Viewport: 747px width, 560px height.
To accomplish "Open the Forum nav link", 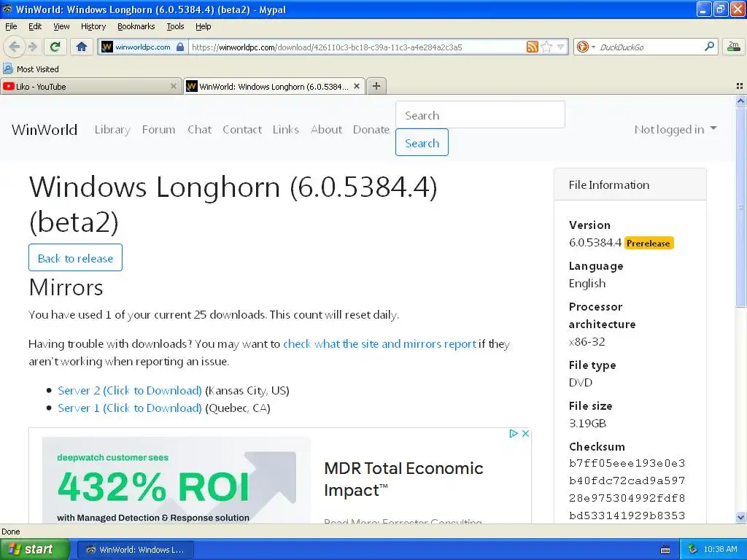I will click(158, 130).
